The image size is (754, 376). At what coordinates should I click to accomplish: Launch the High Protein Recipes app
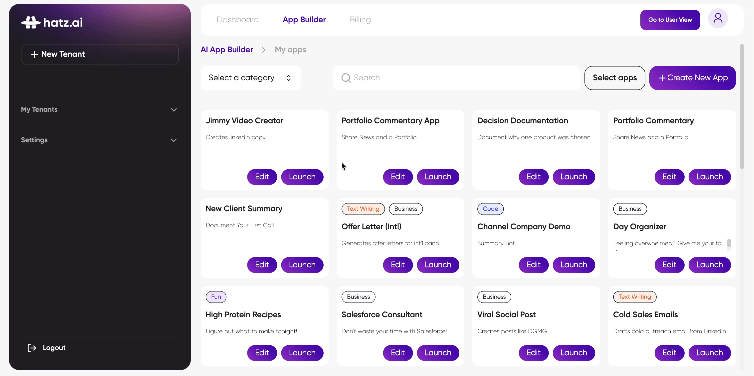302,352
